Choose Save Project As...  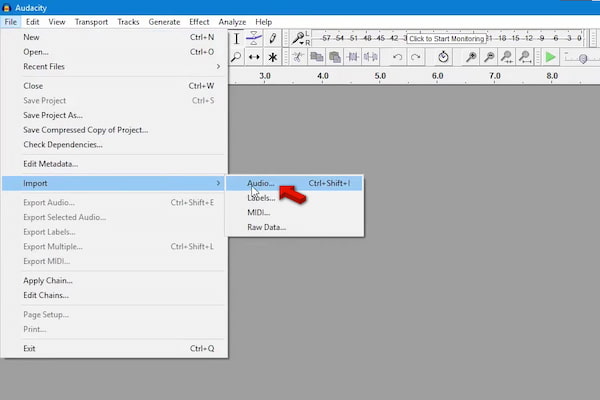114,115
